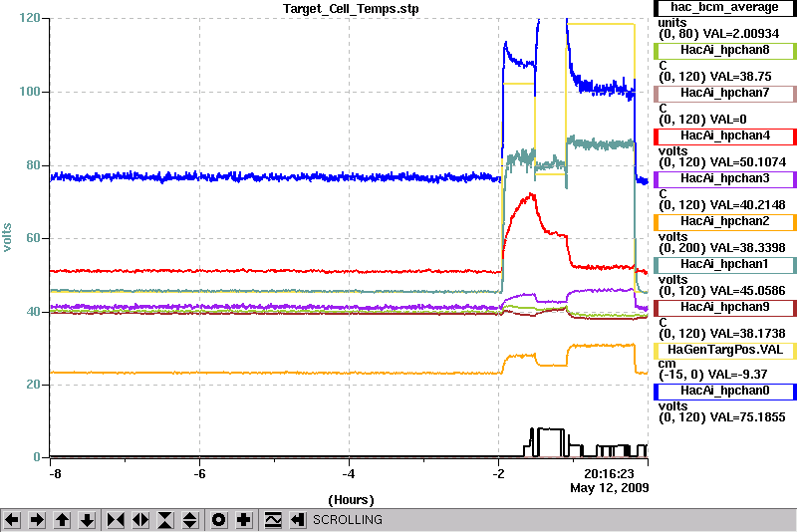Select the HacAi_hpchan4 red legend entry
This screenshot has height=532, width=797.
pyautogui.click(x=724, y=136)
